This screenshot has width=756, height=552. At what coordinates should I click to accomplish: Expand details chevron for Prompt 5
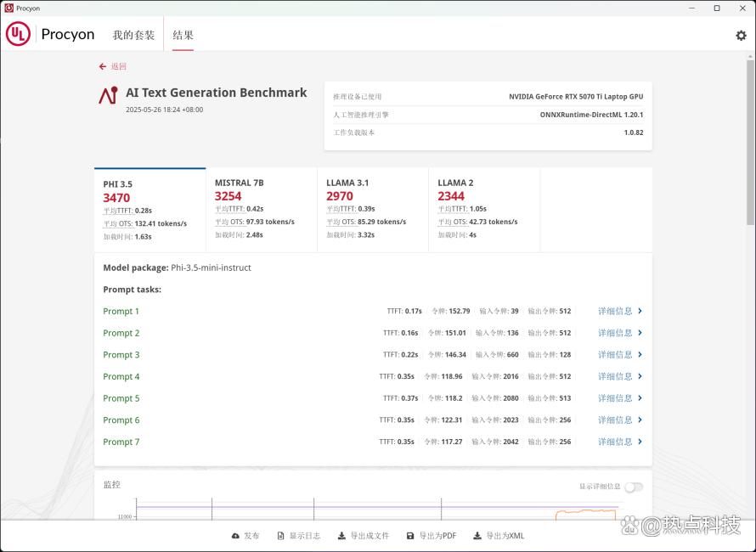[640, 397]
